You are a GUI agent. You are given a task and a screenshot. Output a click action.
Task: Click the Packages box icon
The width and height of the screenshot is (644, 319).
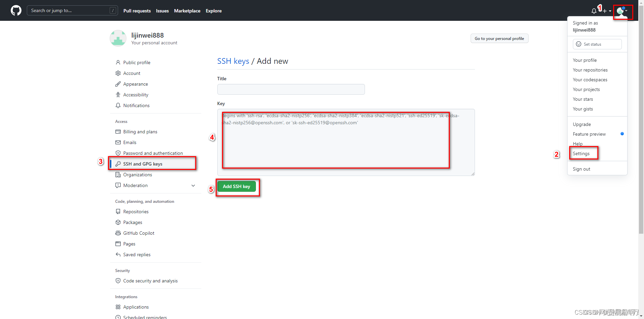(118, 222)
